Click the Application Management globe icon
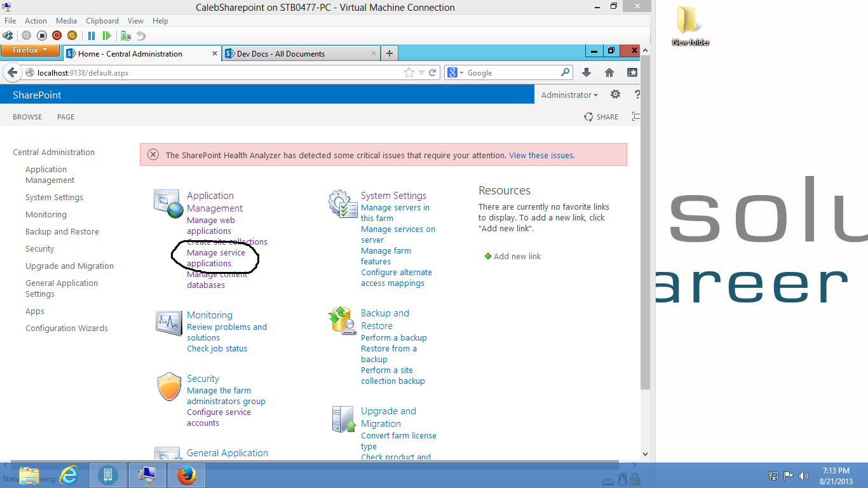This screenshot has width=868, height=488. pos(168,203)
